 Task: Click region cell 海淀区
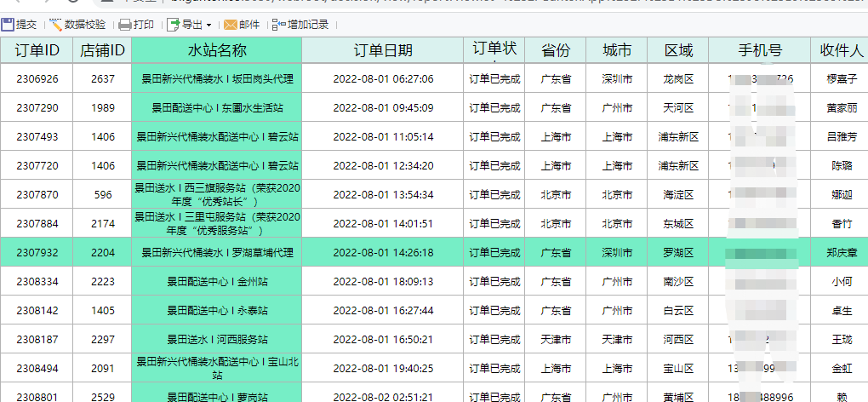[678, 194]
